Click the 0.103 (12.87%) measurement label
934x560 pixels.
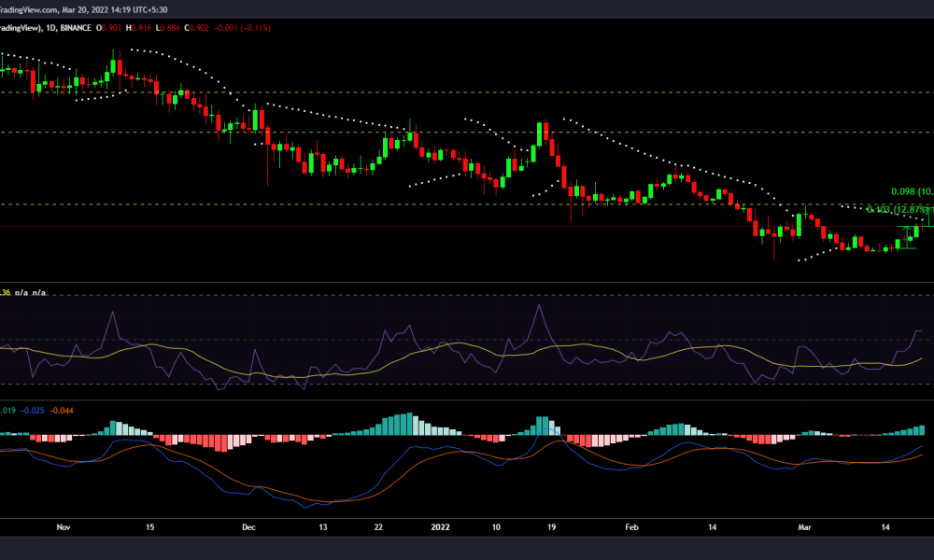click(899, 209)
